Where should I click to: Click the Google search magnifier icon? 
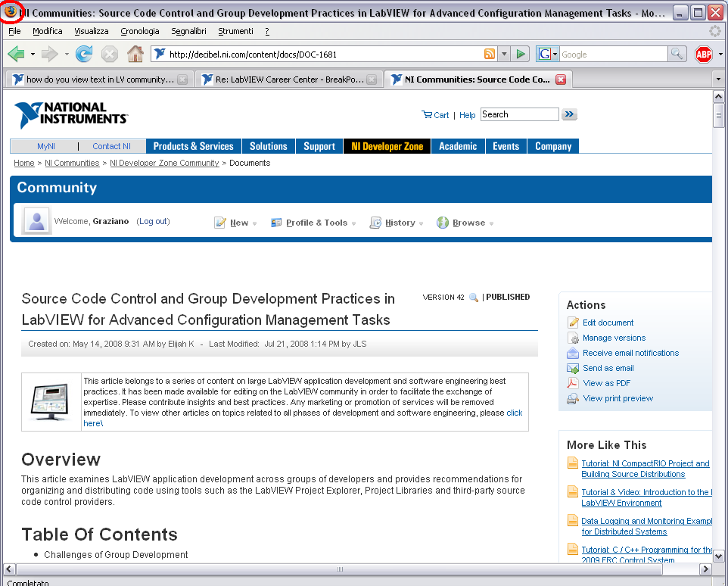pos(677,54)
